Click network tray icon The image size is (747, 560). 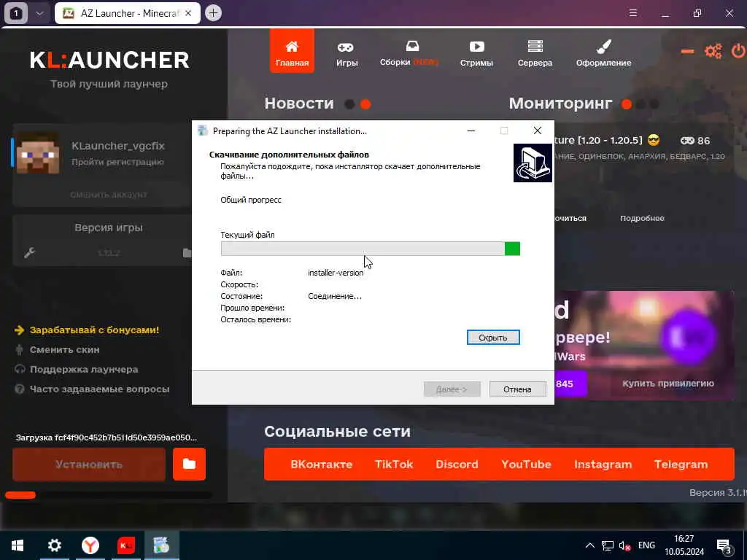(x=607, y=545)
